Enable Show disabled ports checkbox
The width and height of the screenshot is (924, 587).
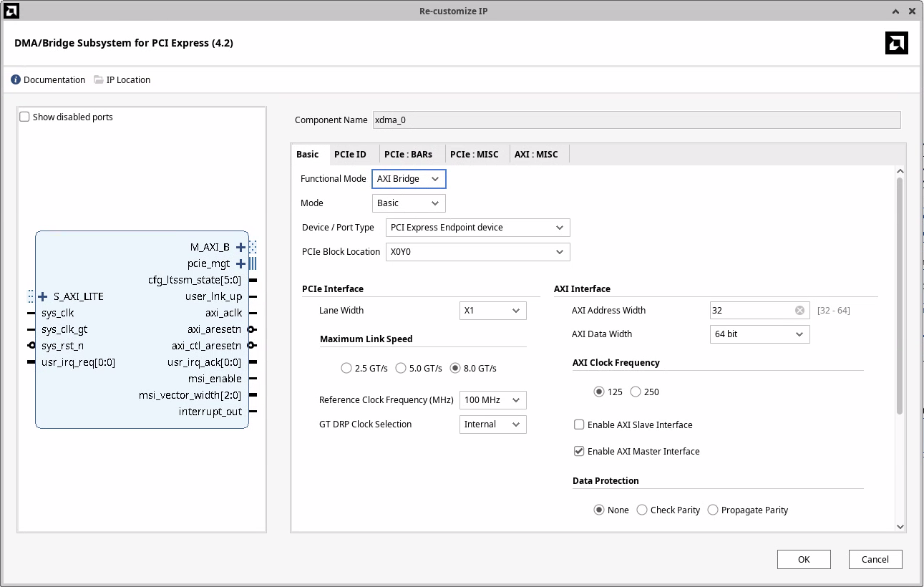click(x=25, y=117)
